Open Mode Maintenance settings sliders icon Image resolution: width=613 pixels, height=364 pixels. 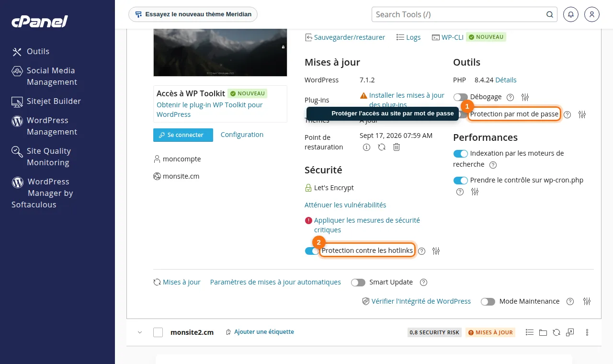click(x=587, y=301)
